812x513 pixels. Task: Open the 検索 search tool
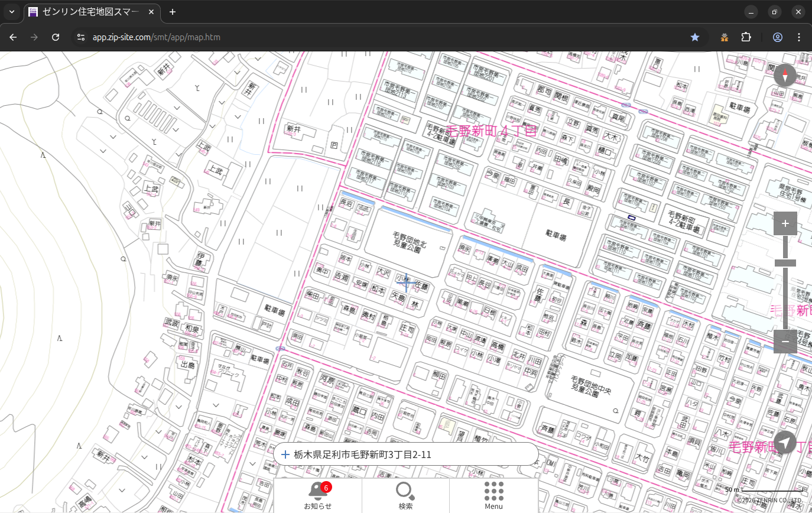pos(405,495)
